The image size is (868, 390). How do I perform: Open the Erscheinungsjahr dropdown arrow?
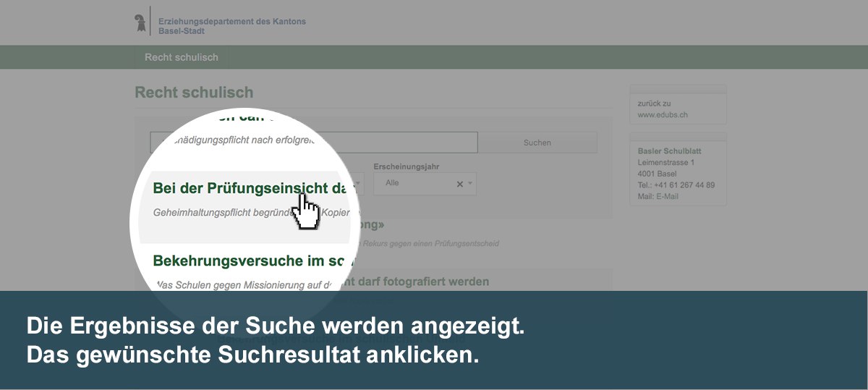[x=470, y=184]
